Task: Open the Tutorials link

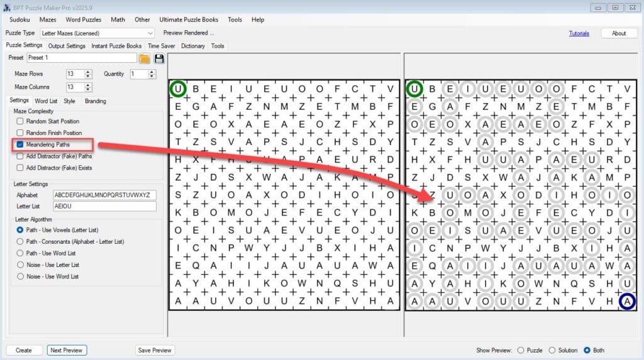Action: pos(579,33)
